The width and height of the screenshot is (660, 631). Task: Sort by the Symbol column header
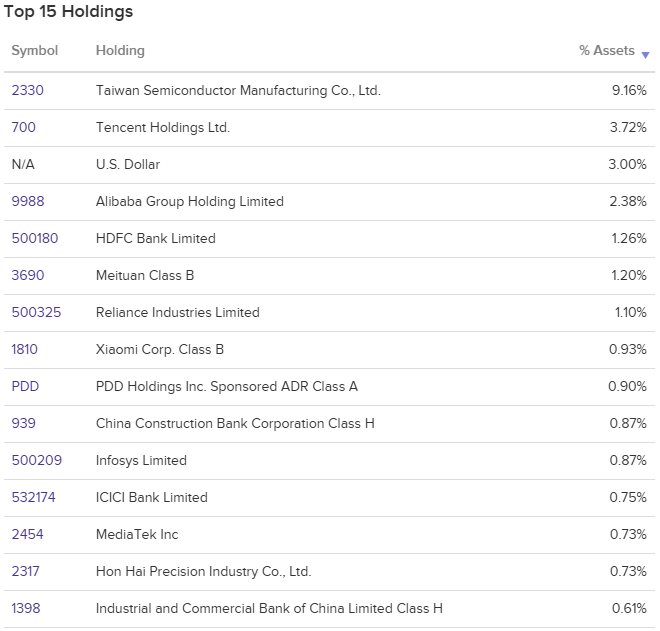click(35, 51)
